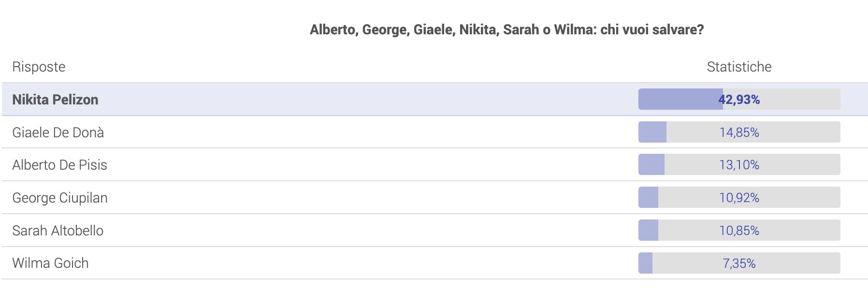This screenshot has height=292, width=868.
Task: Select the Nikita Pelizon answer row
Action: tap(435, 99)
